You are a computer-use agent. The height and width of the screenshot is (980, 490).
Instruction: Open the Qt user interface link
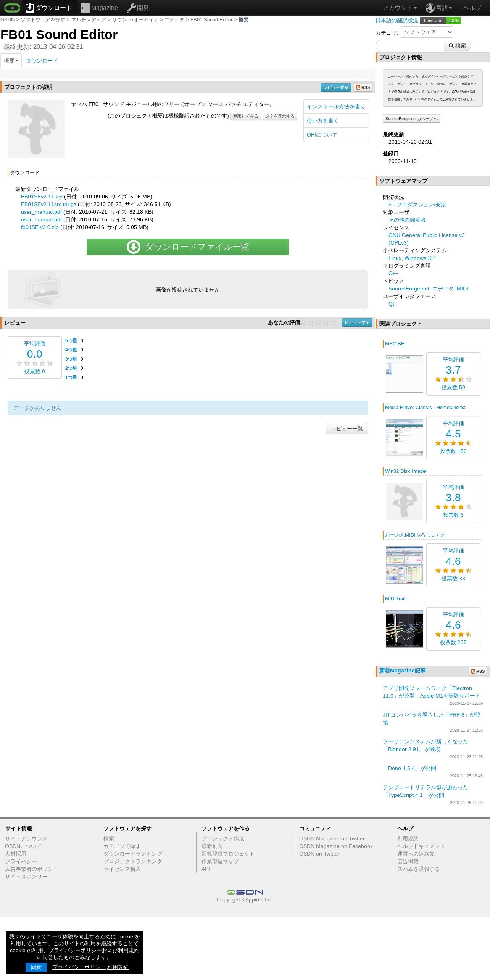(x=391, y=304)
